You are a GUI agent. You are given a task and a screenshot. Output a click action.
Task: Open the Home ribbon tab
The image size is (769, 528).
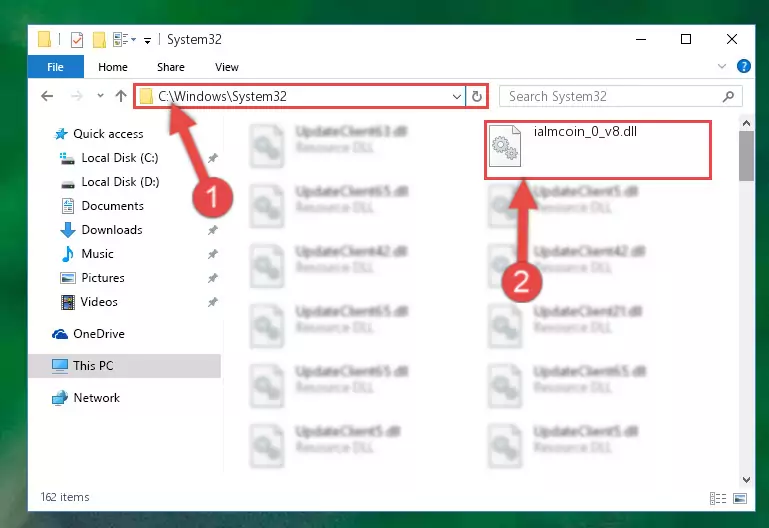click(x=113, y=67)
